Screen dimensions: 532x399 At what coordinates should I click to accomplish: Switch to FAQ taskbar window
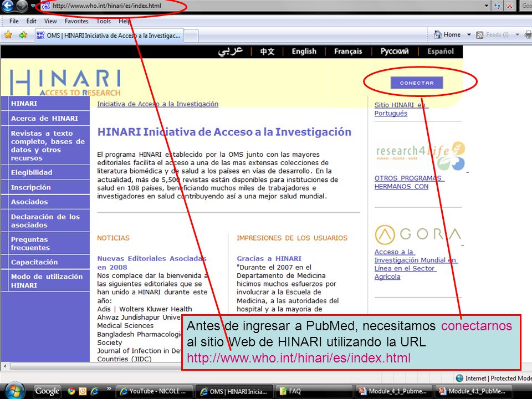pyautogui.click(x=314, y=391)
